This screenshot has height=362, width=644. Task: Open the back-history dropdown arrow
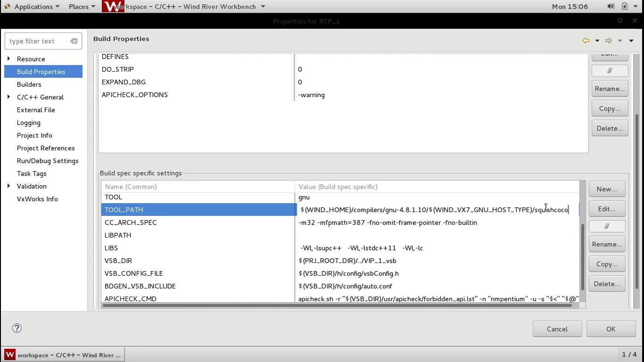click(597, 41)
